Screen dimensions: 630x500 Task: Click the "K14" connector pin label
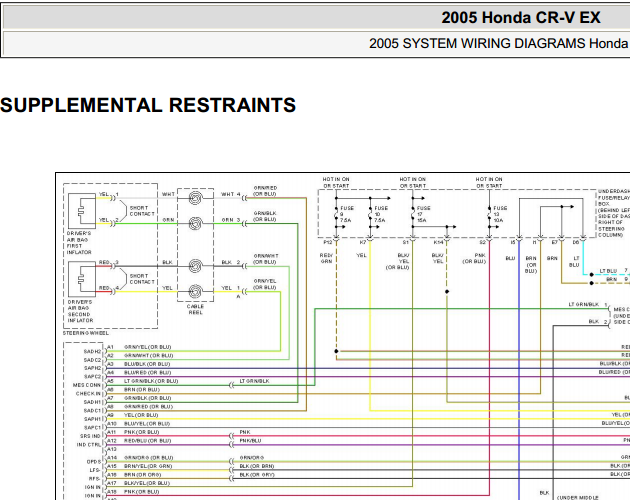pyautogui.click(x=438, y=242)
